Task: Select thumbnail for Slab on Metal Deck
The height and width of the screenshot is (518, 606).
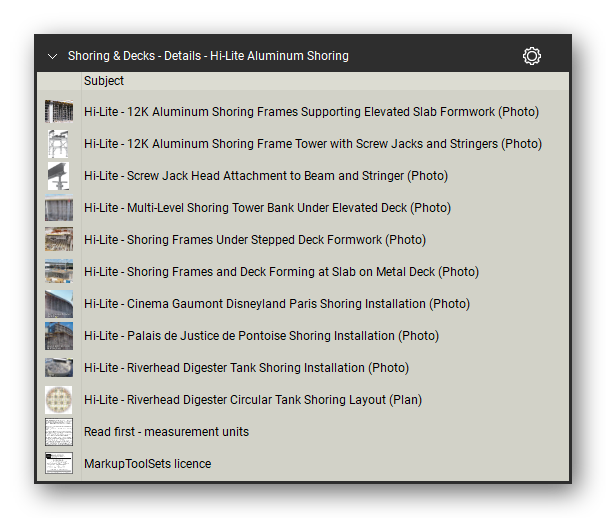Action: click(59, 272)
